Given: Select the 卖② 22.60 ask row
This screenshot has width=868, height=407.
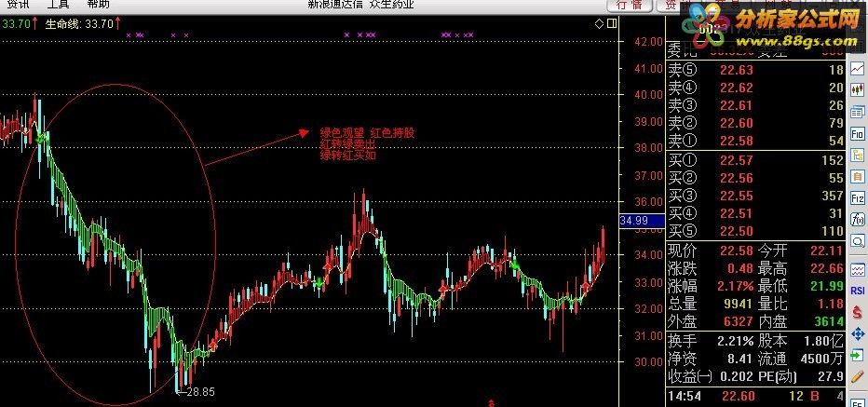Looking at the screenshot, I should [x=755, y=123].
